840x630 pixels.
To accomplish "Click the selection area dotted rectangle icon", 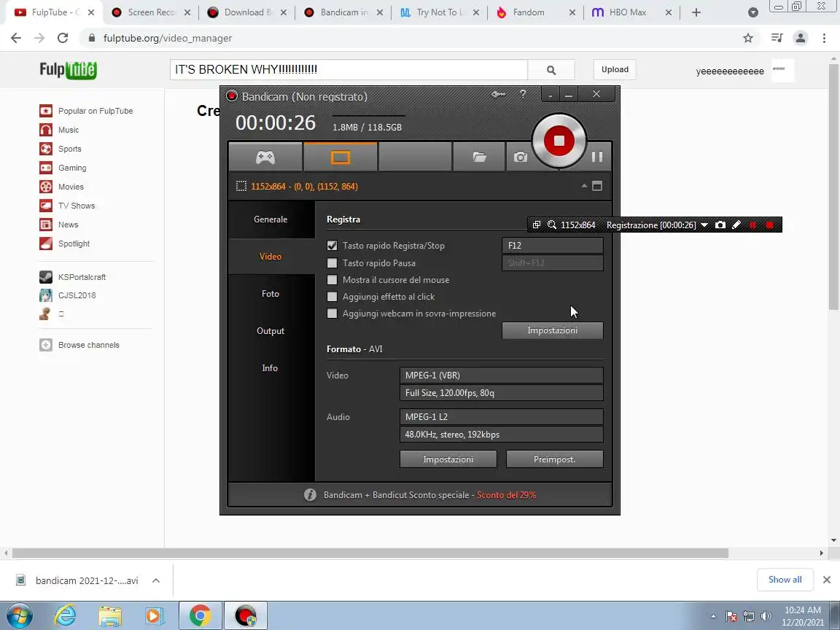I will (241, 187).
